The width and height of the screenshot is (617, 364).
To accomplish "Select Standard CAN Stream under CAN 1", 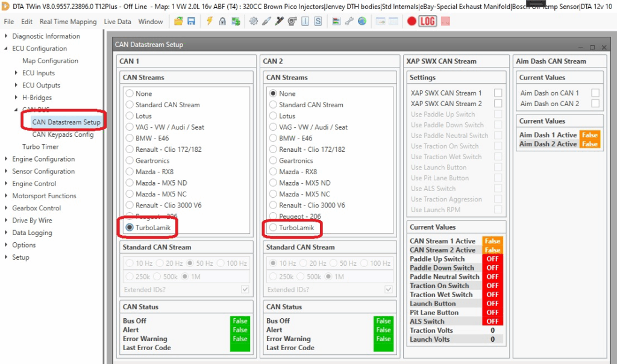I will coord(130,105).
